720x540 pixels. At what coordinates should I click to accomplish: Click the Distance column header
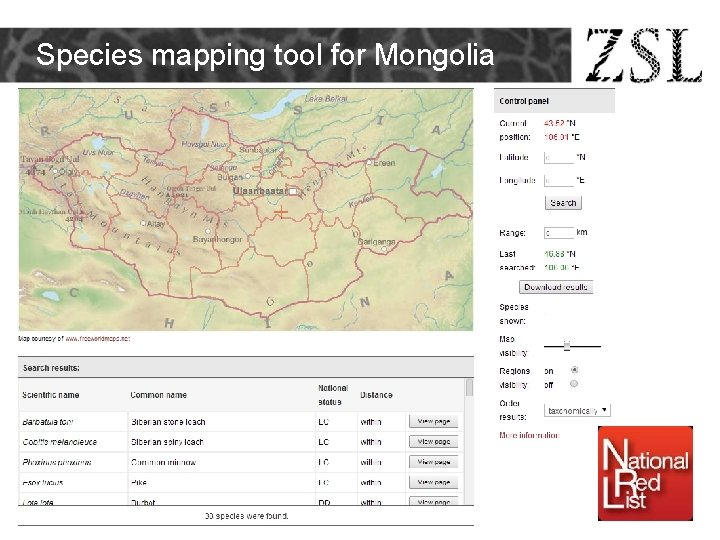376,395
